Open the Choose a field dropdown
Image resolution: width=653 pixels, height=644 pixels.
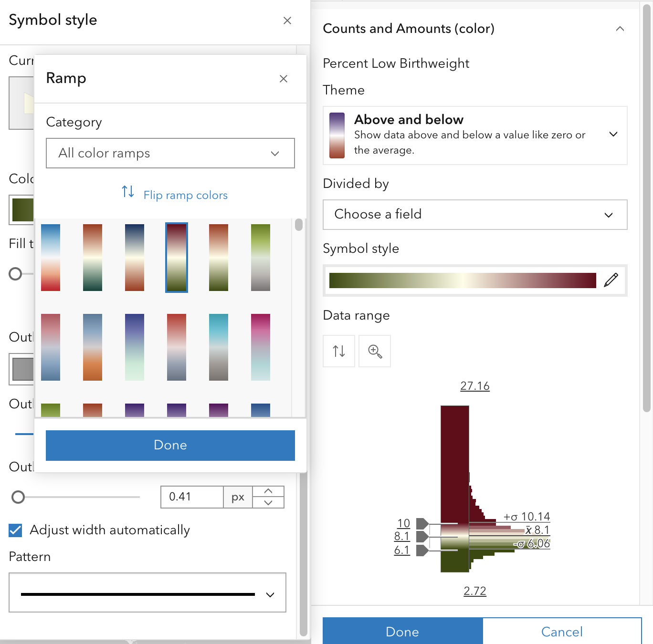click(475, 215)
